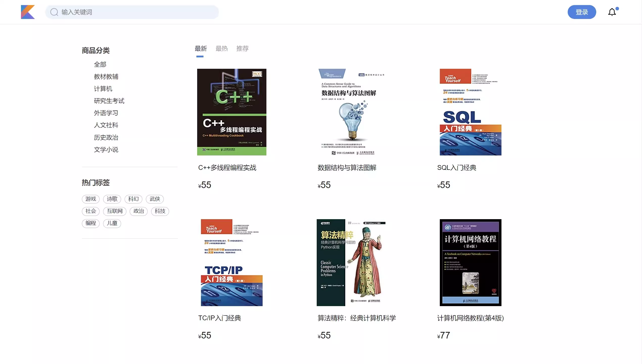Viewport: 642px width, 364px height.
Task: Open the TCP/IP入门经典 book cover
Action: tap(232, 262)
